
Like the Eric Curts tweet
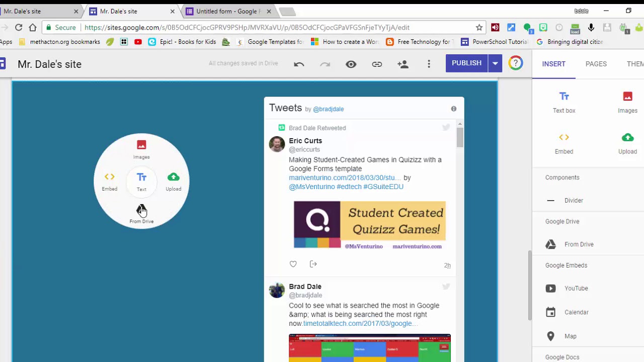[x=293, y=264]
